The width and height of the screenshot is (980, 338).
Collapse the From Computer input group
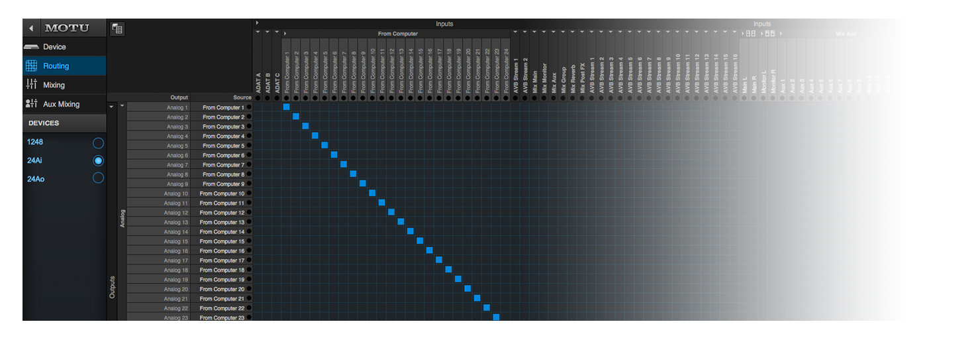[285, 34]
